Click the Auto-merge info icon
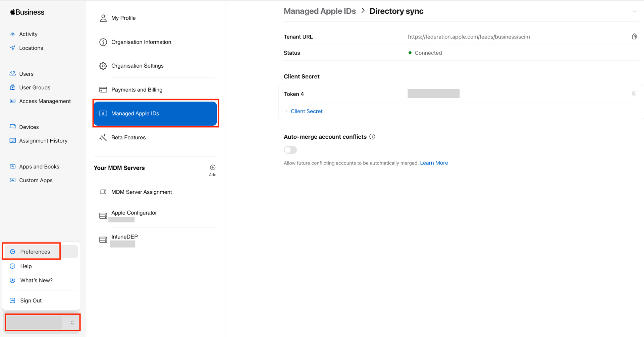 pos(372,137)
